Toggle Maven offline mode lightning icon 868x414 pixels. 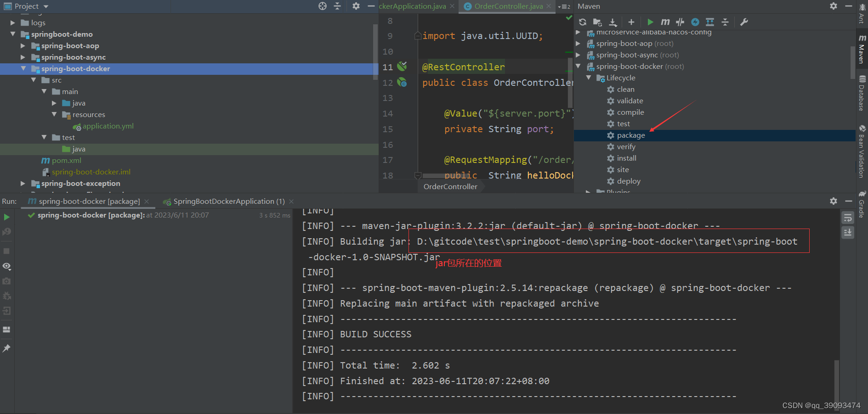(x=695, y=22)
